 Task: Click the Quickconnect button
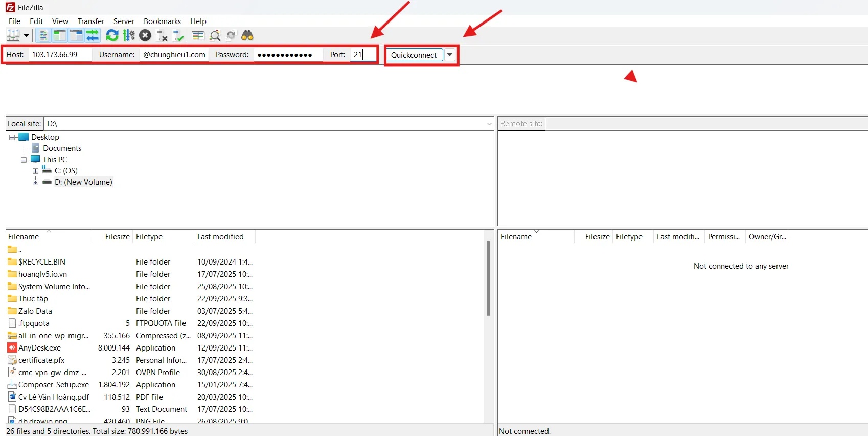pyautogui.click(x=414, y=55)
